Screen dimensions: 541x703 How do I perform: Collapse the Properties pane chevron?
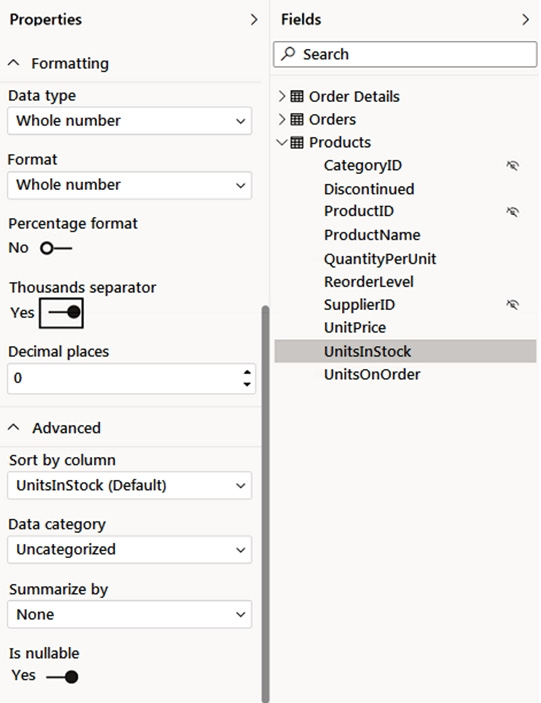tap(254, 20)
